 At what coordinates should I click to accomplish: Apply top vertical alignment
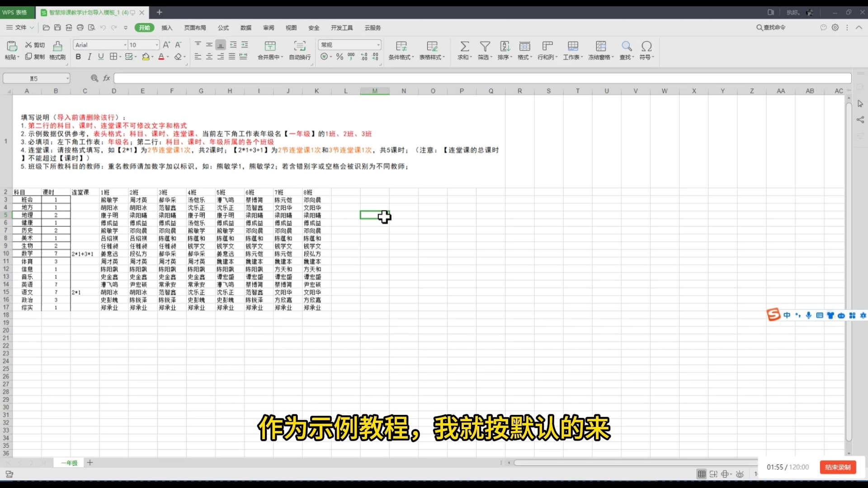[198, 45]
